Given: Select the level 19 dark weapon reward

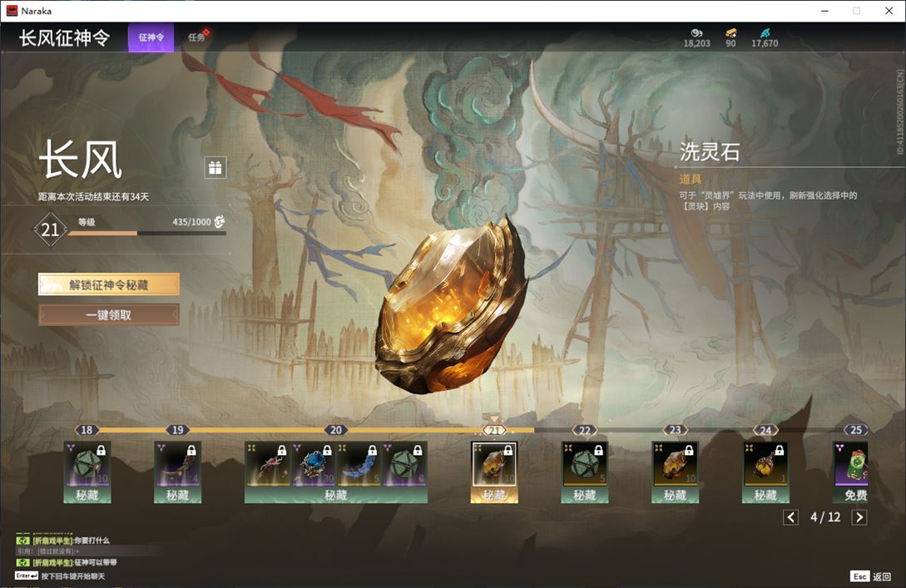Looking at the screenshot, I should tap(177, 464).
